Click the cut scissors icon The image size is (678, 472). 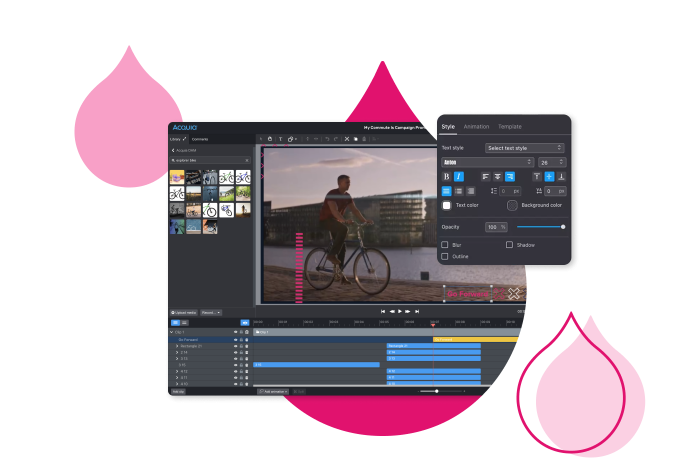tap(347, 139)
